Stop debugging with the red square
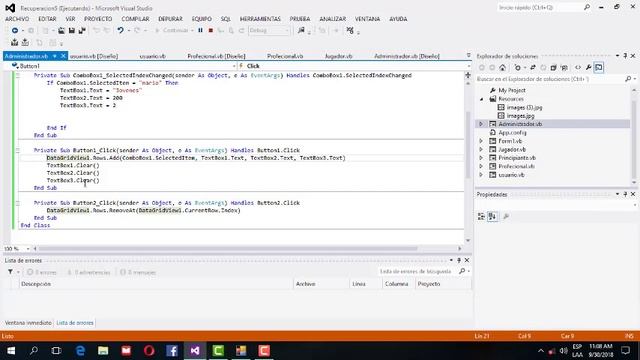 (x=211, y=31)
